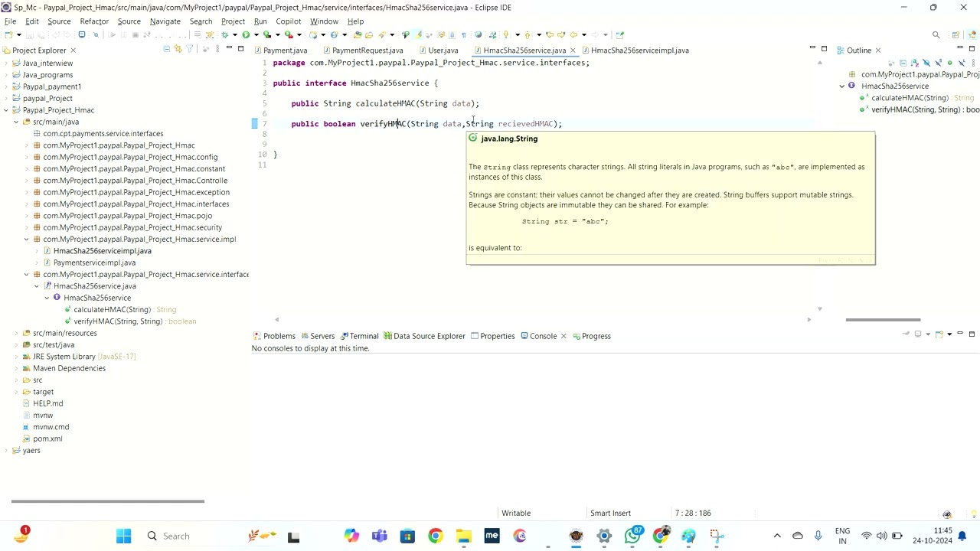This screenshot has height=551, width=980.
Task: Expand the Java_interwiew project
Action: (6, 63)
